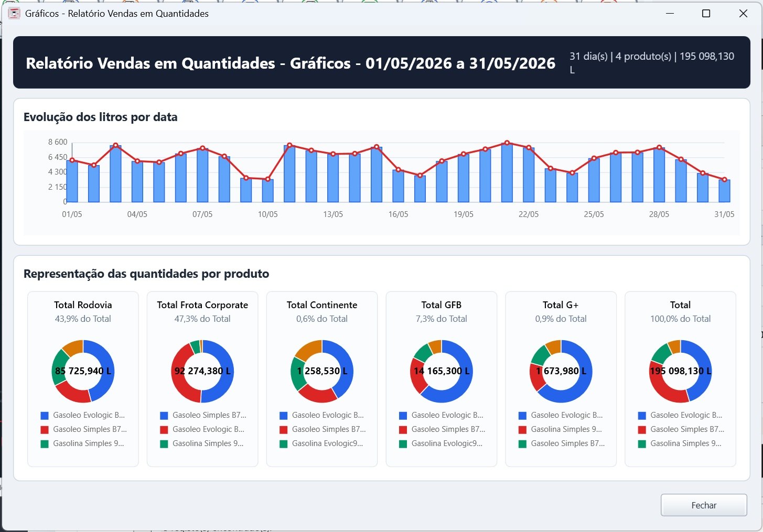
Task: Click '92 274,380 L' value in Frota chart
Action: tap(202, 371)
